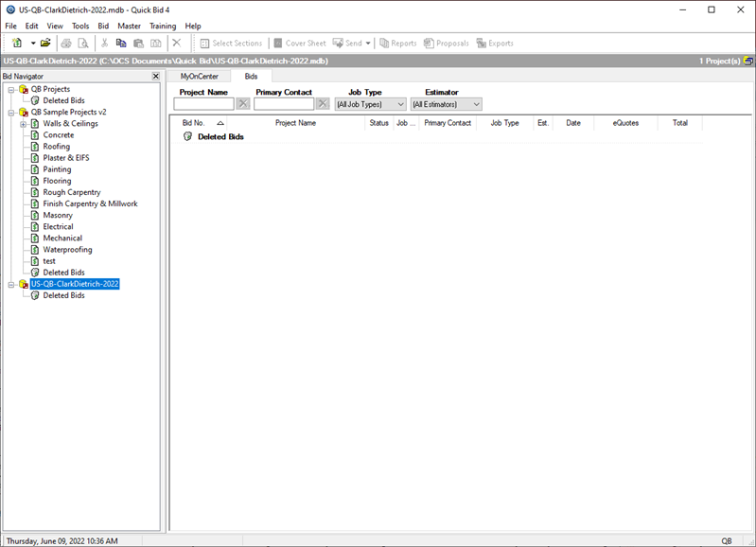Click the Select Sections toolbar button
This screenshot has width=756, height=547.
coord(231,44)
